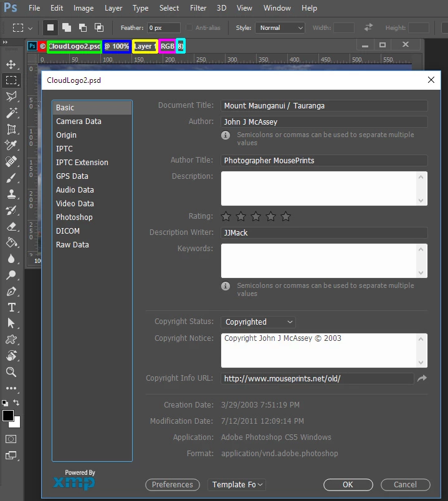Set rating to five stars

click(285, 217)
